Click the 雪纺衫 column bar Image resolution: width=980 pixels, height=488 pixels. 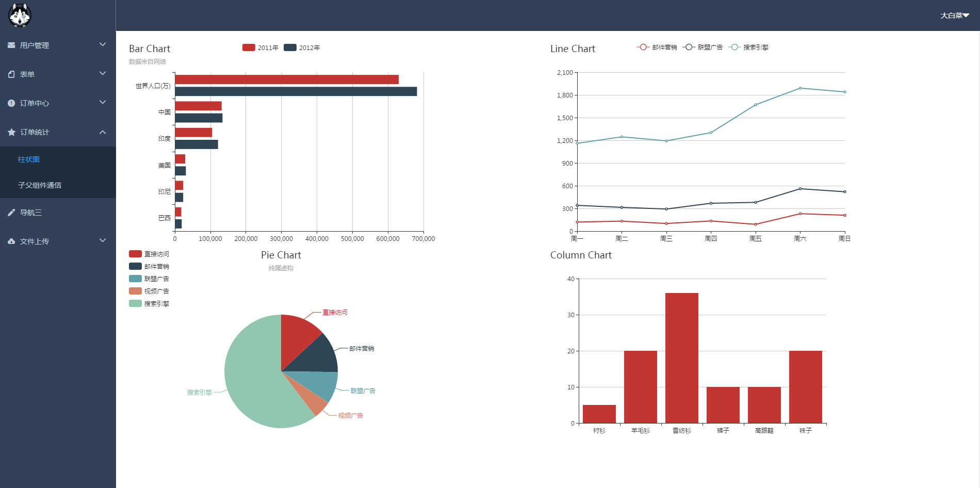(x=681, y=358)
